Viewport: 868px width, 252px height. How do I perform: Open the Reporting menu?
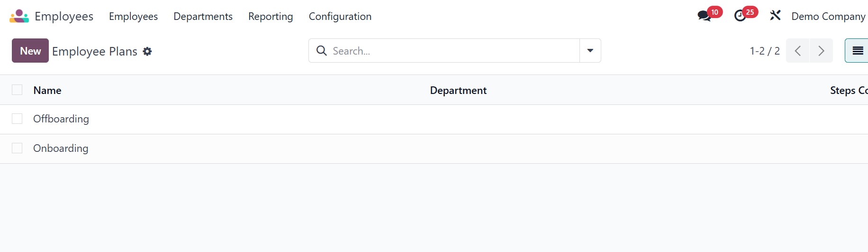271,16
